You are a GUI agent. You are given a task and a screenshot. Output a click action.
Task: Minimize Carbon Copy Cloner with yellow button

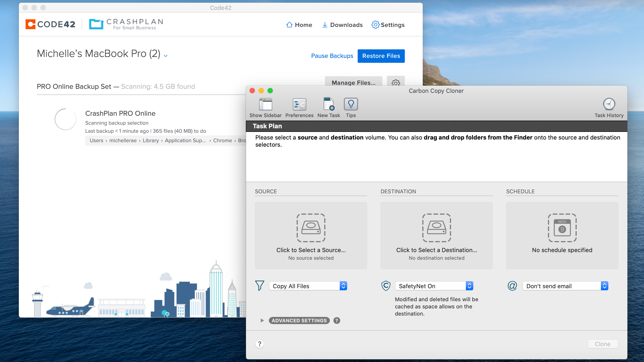click(x=261, y=91)
